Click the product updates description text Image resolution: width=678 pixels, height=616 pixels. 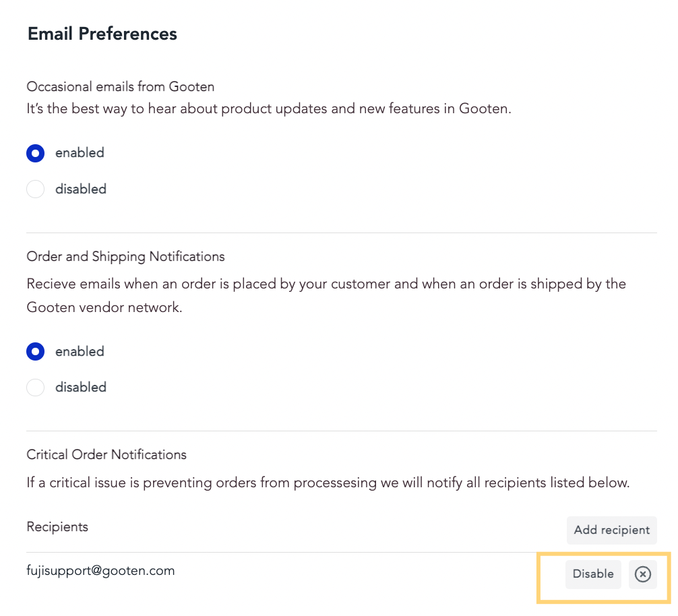click(268, 109)
